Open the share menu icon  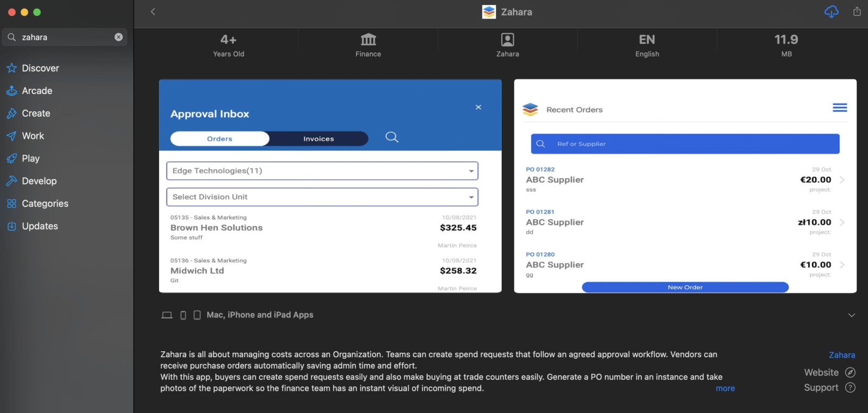[857, 11]
